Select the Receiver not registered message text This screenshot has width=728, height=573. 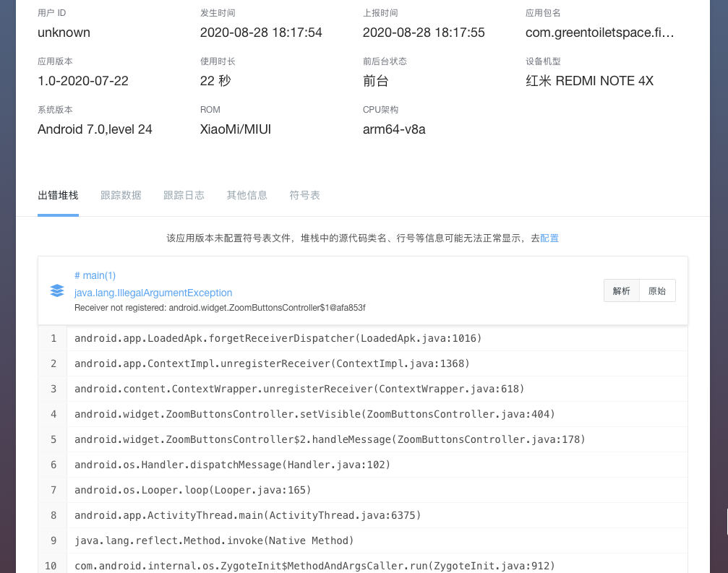point(220,308)
